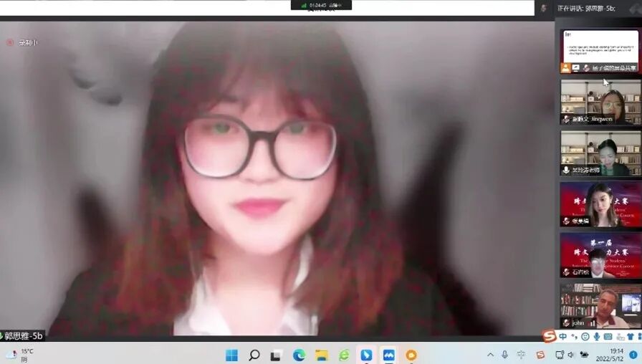Open the network display icon in tray
Screen dimensions: 642x364
pyautogui.click(x=560, y=355)
